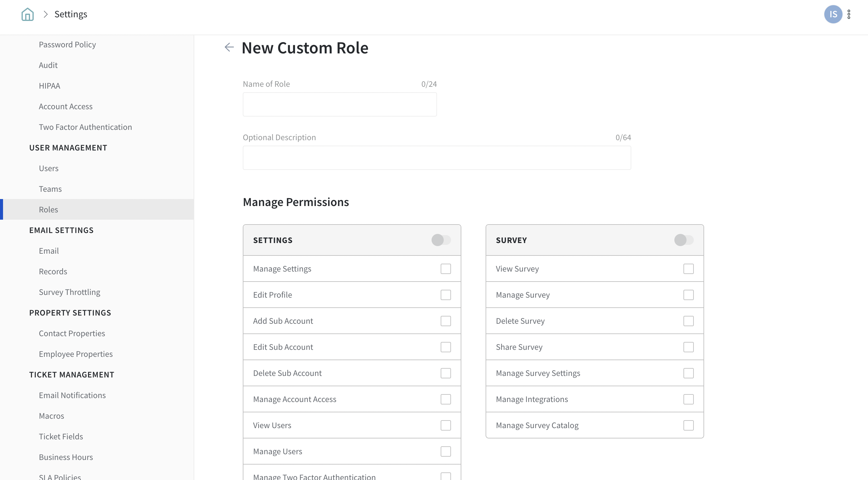Image resolution: width=868 pixels, height=480 pixels.
Task: Click the back arrow beside New Custom Role
Action: (229, 47)
